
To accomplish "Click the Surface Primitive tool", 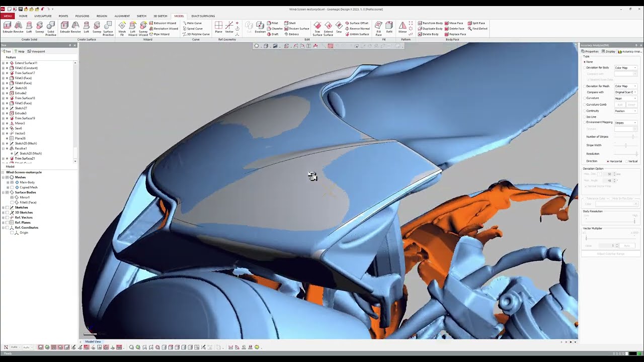I will (108, 29).
